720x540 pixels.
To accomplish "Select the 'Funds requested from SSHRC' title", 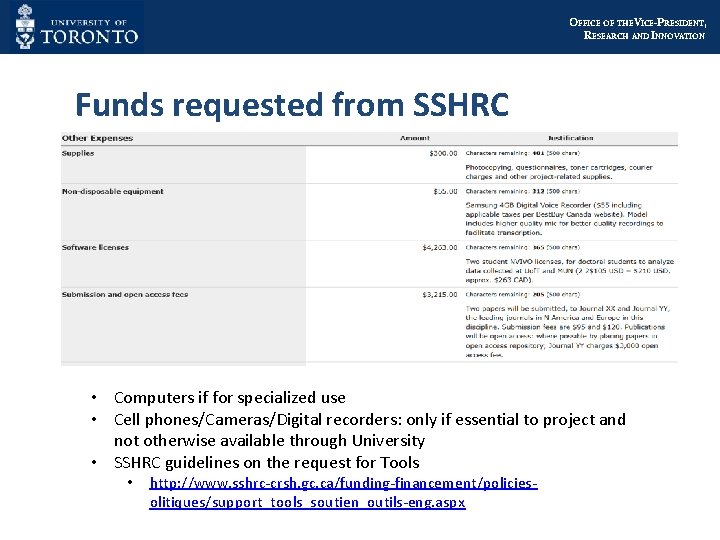I will click(292, 105).
